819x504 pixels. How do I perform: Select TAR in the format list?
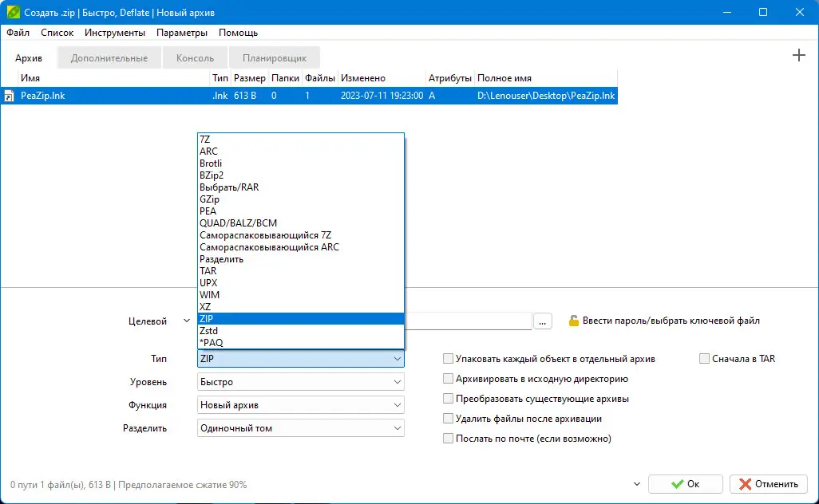coord(300,271)
